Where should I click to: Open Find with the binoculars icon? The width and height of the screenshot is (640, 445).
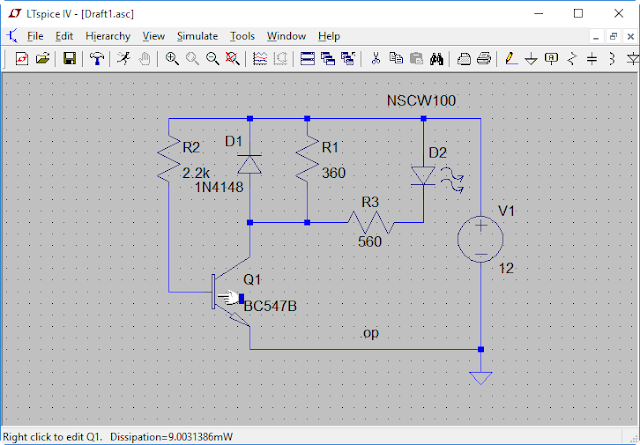coord(436,59)
